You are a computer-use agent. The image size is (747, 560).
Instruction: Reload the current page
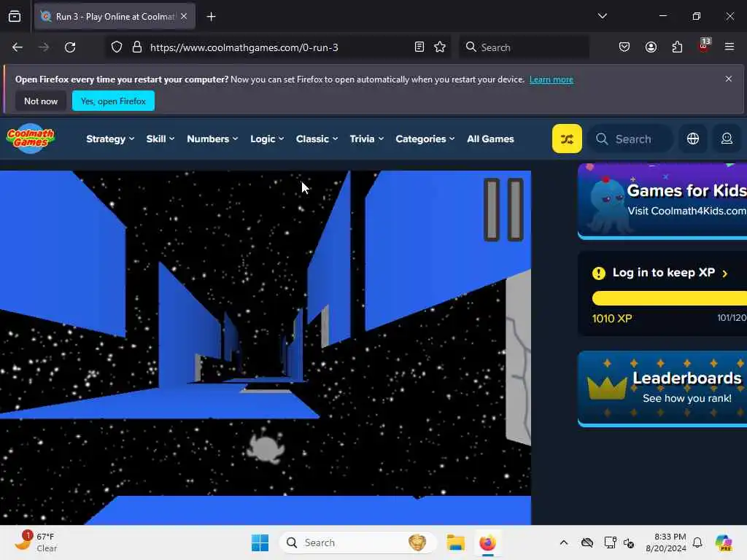70,47
